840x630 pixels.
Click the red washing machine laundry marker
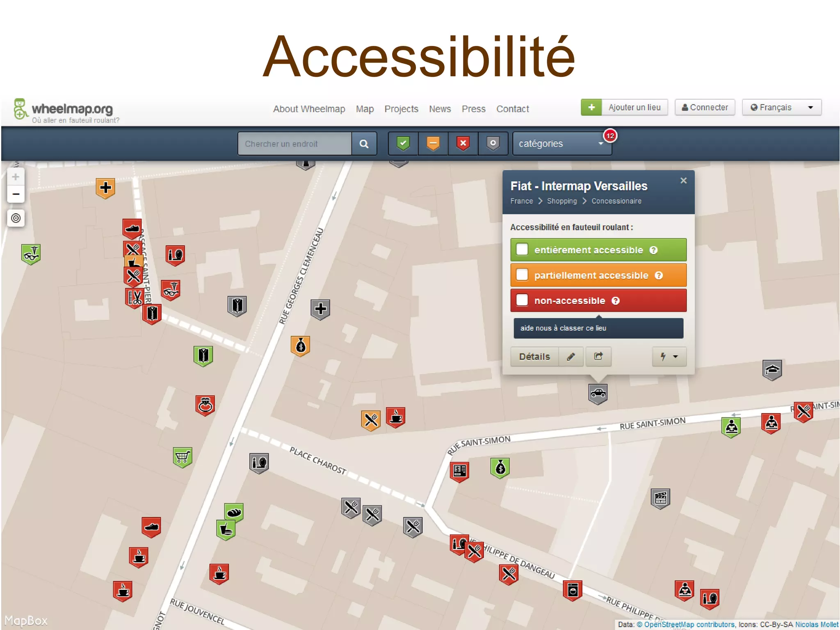(573, 590)
